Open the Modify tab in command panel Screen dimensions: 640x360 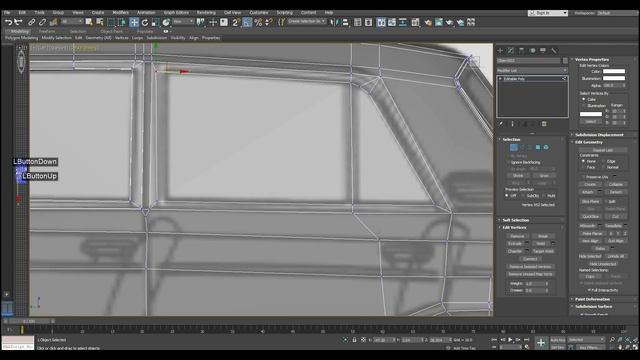(x=511, y=51)
